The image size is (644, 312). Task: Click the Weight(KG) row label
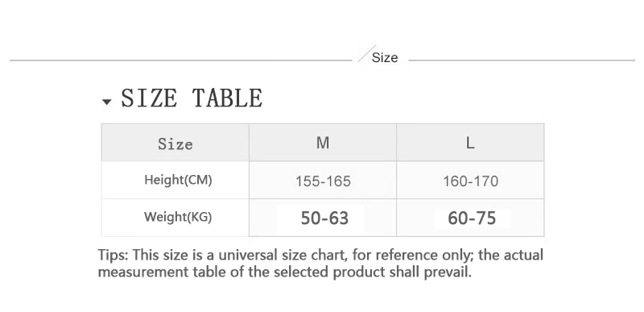pyautogui.click(x=178, y=217)
